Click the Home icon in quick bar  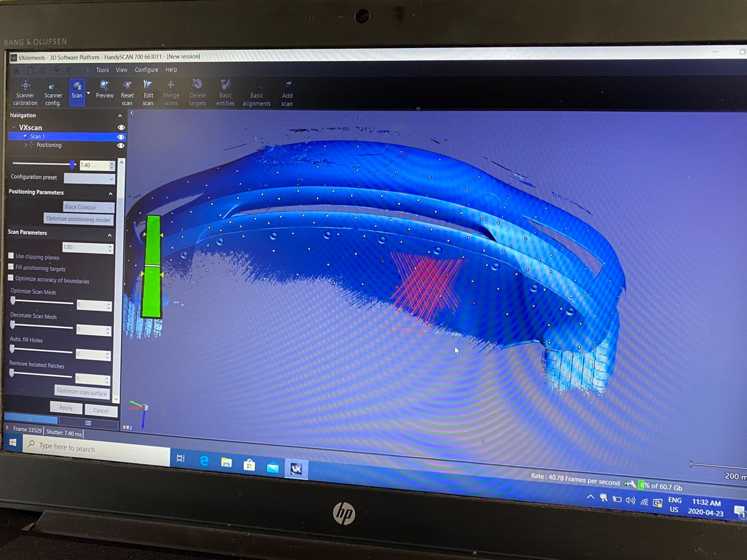click(x=16, y=70)
